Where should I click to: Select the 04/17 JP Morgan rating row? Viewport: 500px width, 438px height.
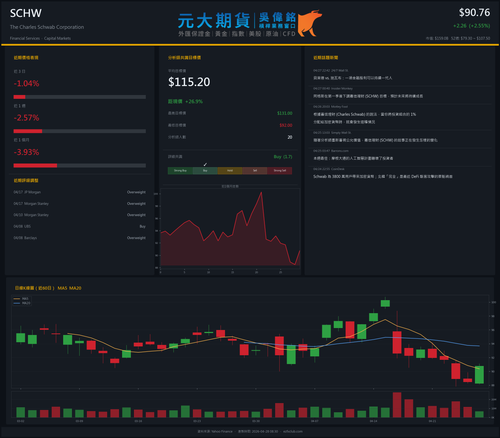click(80, 192)
